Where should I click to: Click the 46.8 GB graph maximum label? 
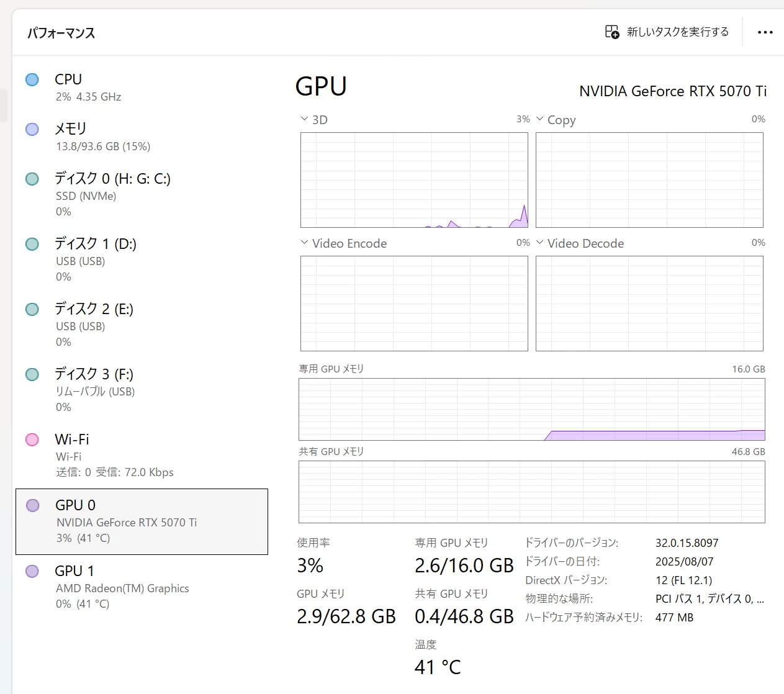click(x=749, y=451)
